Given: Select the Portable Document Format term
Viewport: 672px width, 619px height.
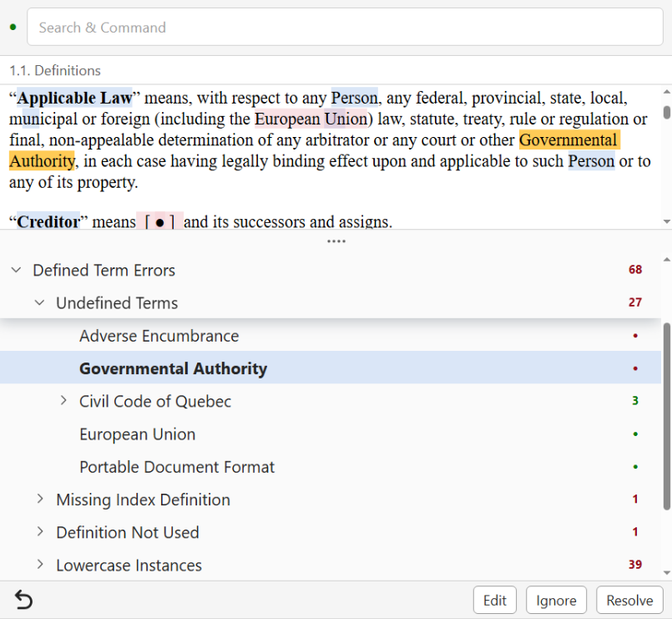Looking at the screenshot, I should pos(331,467).
